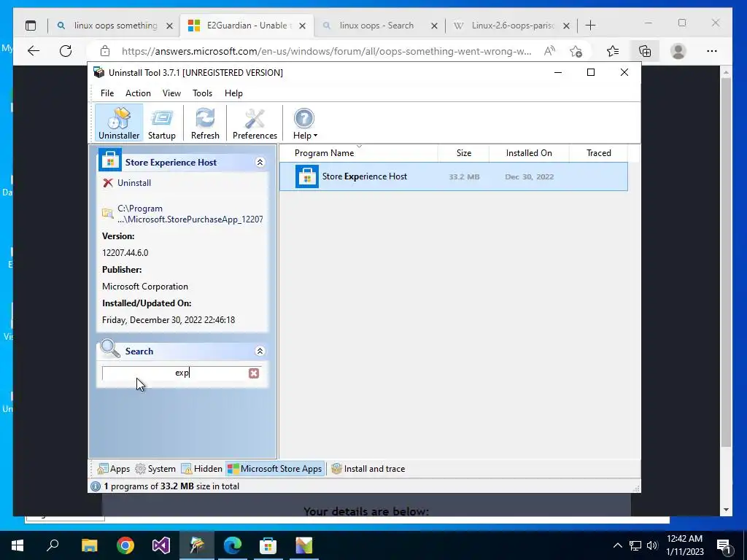
Task: Click the Edge address bar URL
Action: click(x=326, y=52)
